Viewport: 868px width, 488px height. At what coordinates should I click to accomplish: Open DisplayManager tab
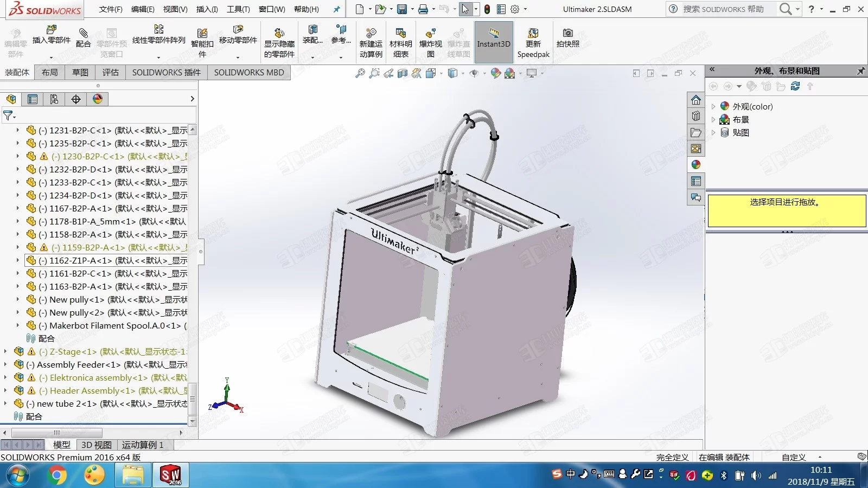point(98,99)
